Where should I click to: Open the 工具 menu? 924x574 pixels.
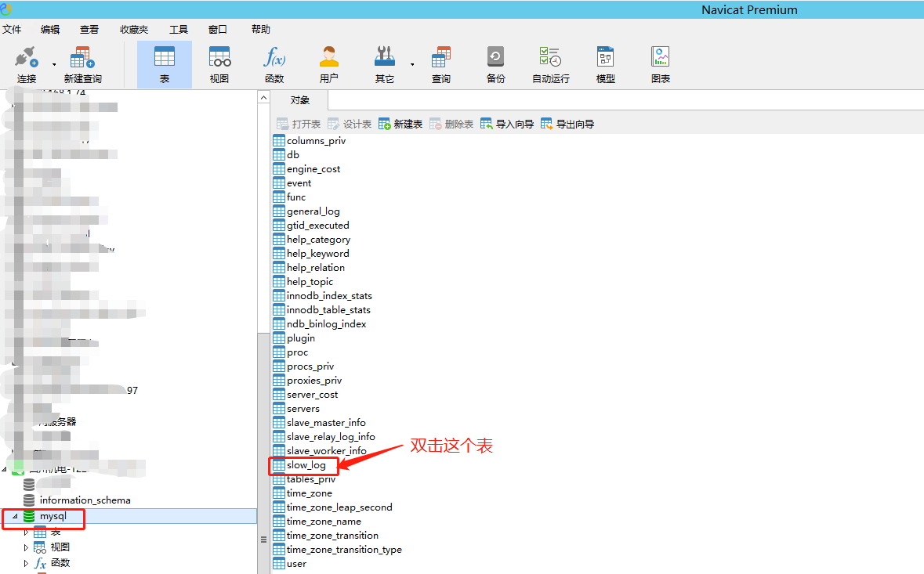coord(179,30)
